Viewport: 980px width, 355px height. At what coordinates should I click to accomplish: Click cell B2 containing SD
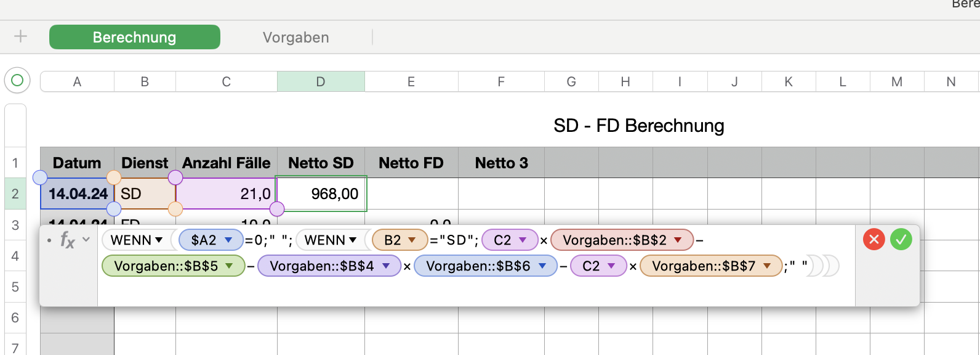click(x=145, y=194)
